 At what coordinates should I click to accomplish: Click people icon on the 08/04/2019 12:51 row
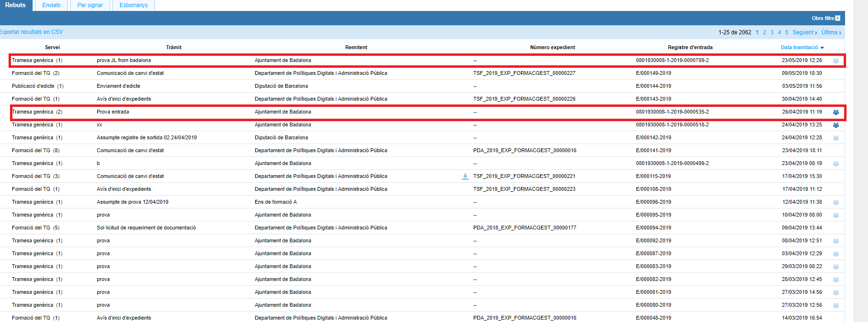[836, 241]
